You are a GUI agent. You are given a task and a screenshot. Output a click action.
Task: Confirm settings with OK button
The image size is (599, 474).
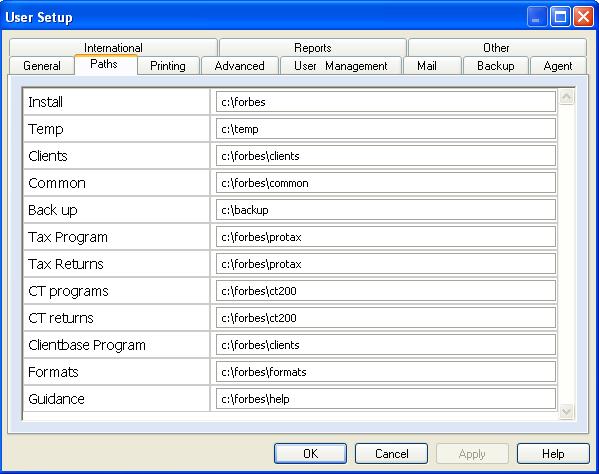[x=310, y=453]
